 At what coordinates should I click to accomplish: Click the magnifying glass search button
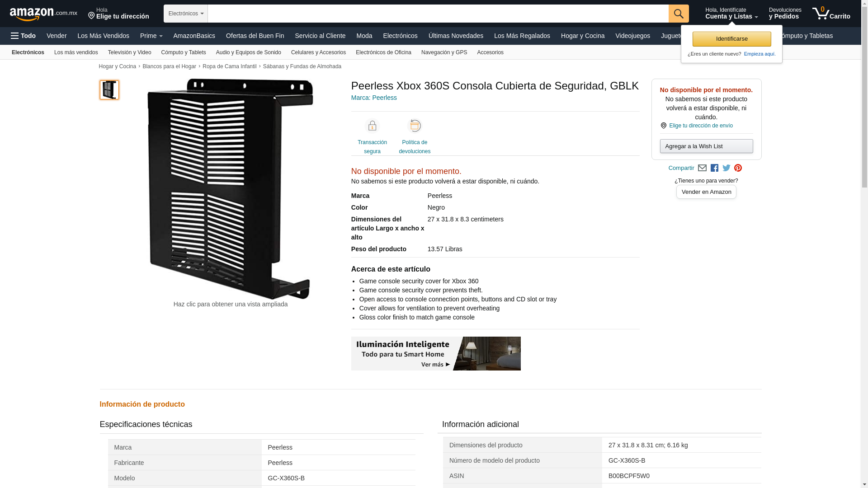(x=678, y=14)
